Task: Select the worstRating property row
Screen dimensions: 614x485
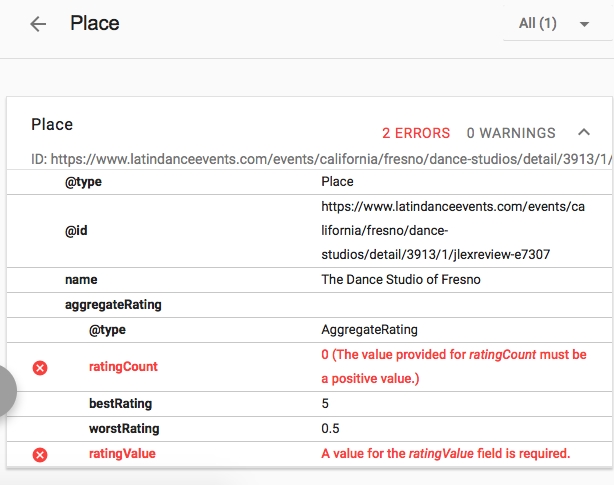Action: [x=124, y=429]
